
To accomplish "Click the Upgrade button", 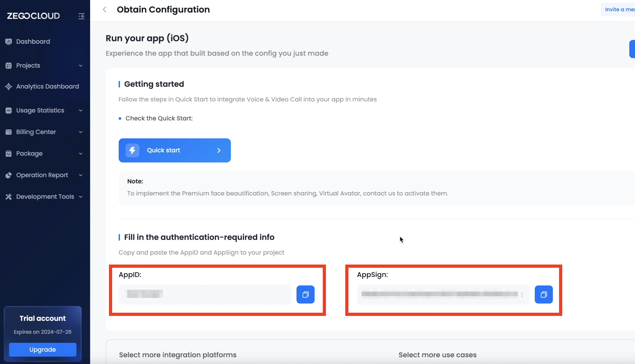I will point(42,349).
